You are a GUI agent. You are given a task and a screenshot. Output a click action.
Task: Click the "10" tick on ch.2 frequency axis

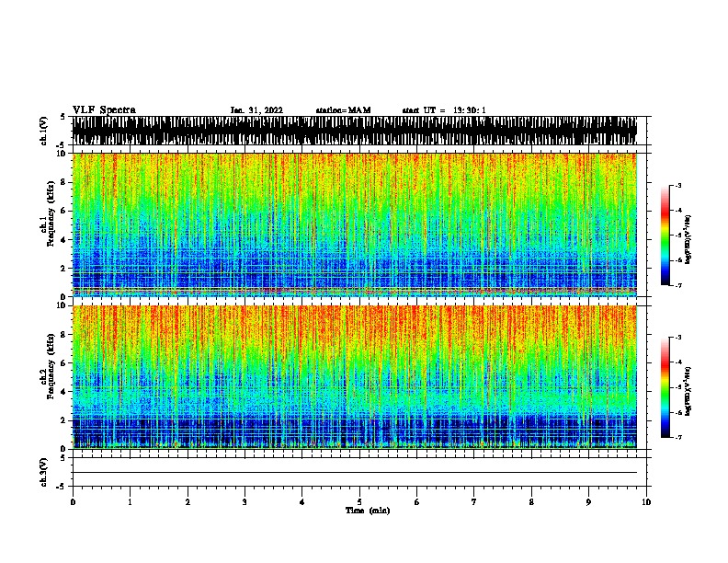63,305
